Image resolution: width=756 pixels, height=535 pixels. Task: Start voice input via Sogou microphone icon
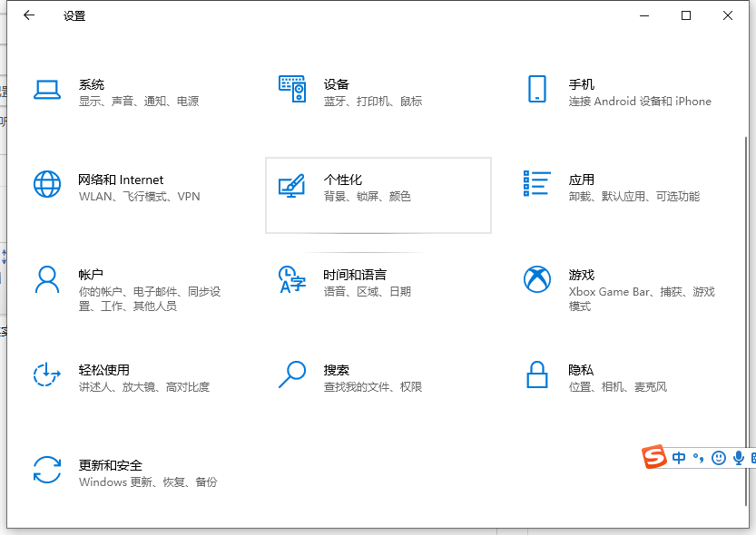(x=740, y=458)
